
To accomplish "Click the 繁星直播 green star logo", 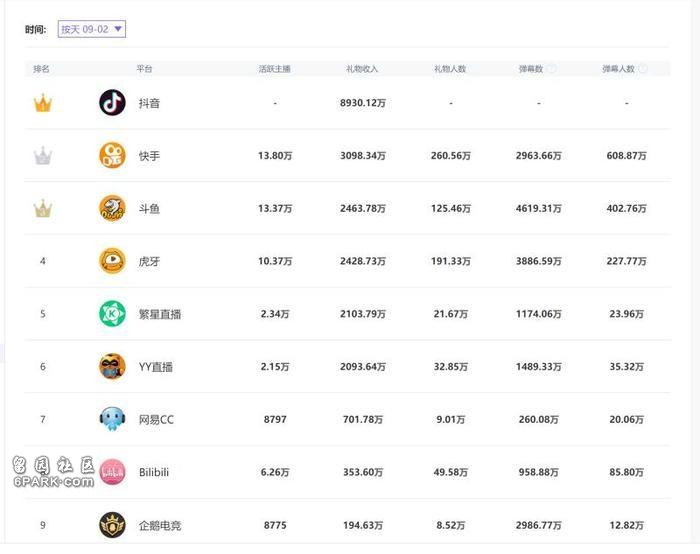I will [x=112, y=313].
